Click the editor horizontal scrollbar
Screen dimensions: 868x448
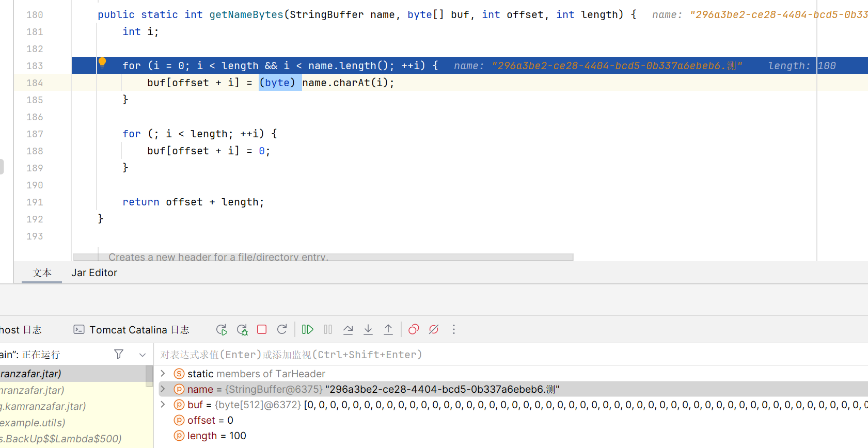tap(323, 257)
